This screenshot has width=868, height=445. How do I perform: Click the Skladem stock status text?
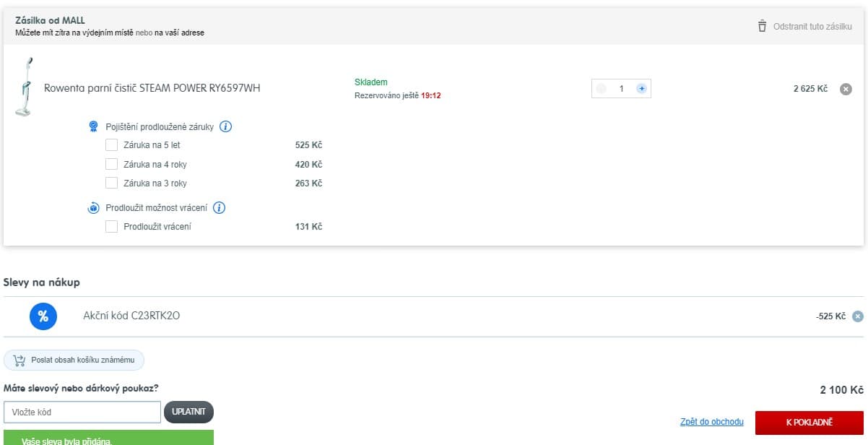371,82
